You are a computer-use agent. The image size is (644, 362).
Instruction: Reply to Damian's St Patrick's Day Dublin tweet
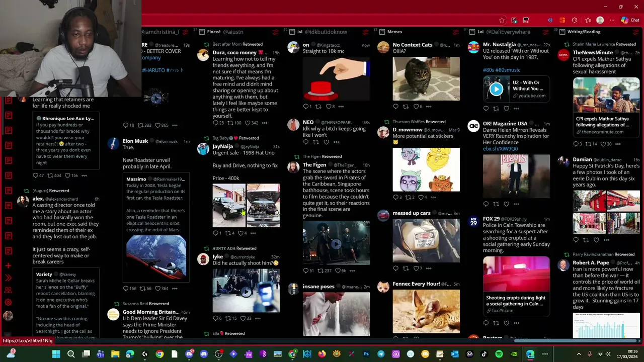pos(576,240)
